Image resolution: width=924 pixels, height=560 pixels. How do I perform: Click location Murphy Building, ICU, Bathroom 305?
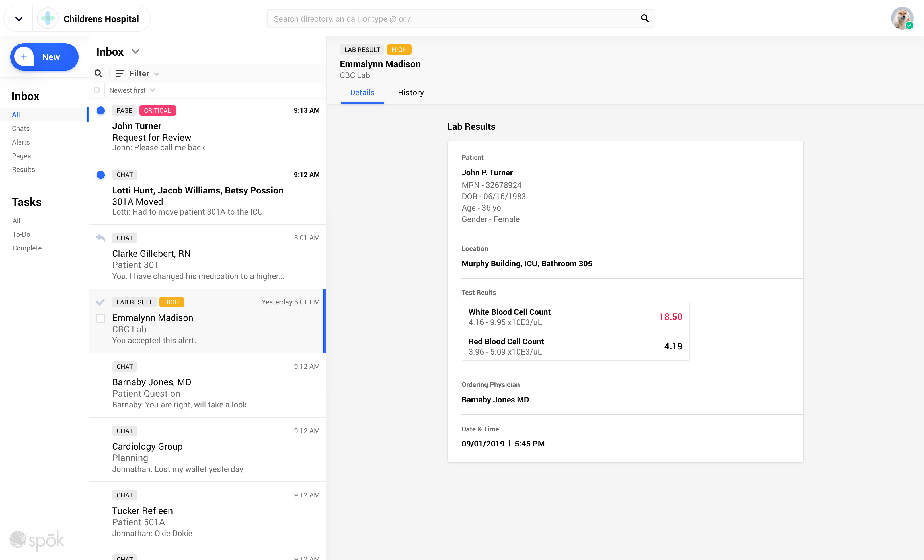click(x=527, y=263)
